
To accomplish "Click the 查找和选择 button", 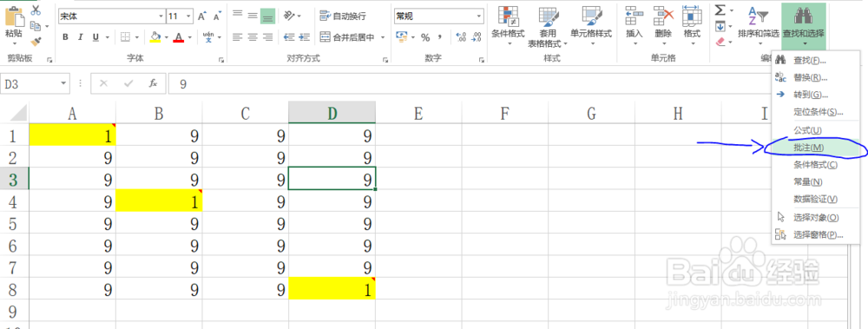I will 804,25.
